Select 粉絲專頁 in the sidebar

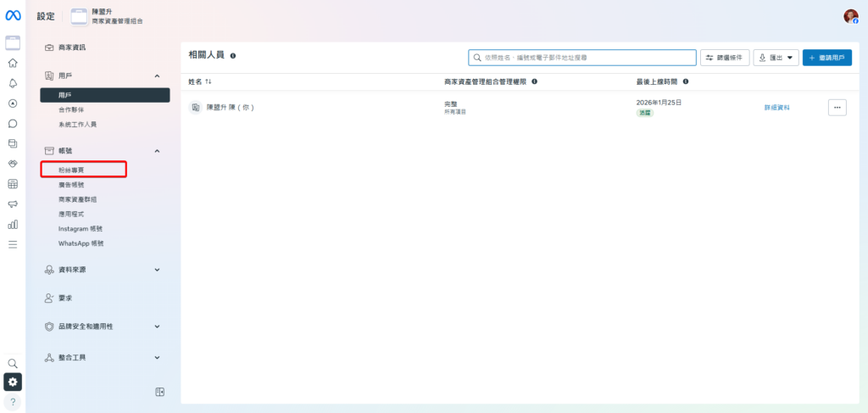click(x=71, y=170)
